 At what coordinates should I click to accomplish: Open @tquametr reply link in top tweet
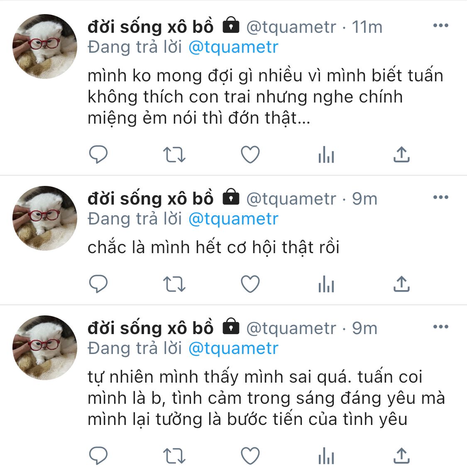233,47
